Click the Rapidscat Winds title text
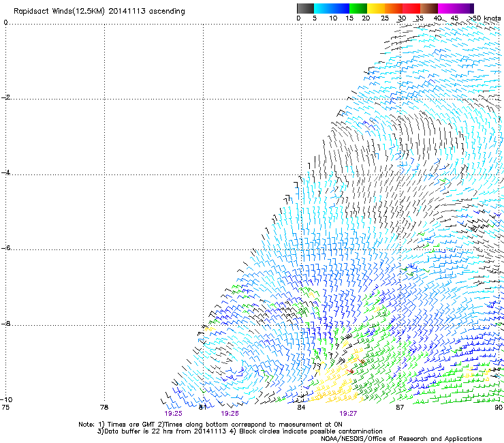The image size is (504, 443). click(99, 12)
